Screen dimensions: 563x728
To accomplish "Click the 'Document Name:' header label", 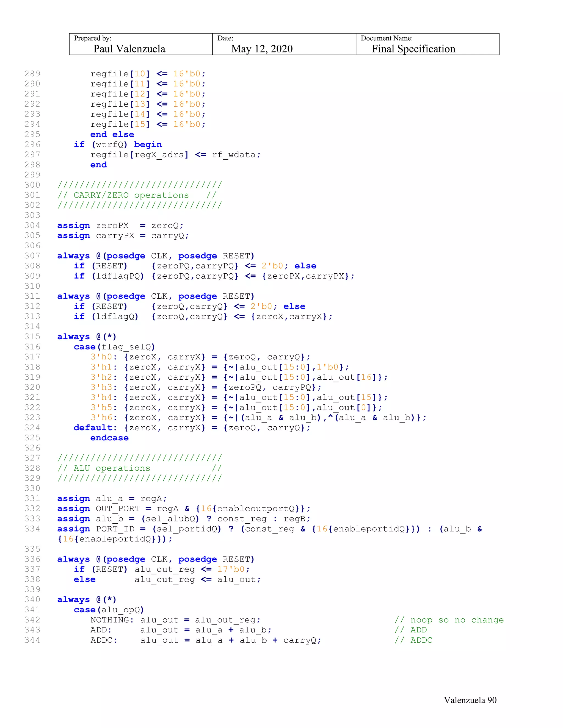I will (387, 38).
